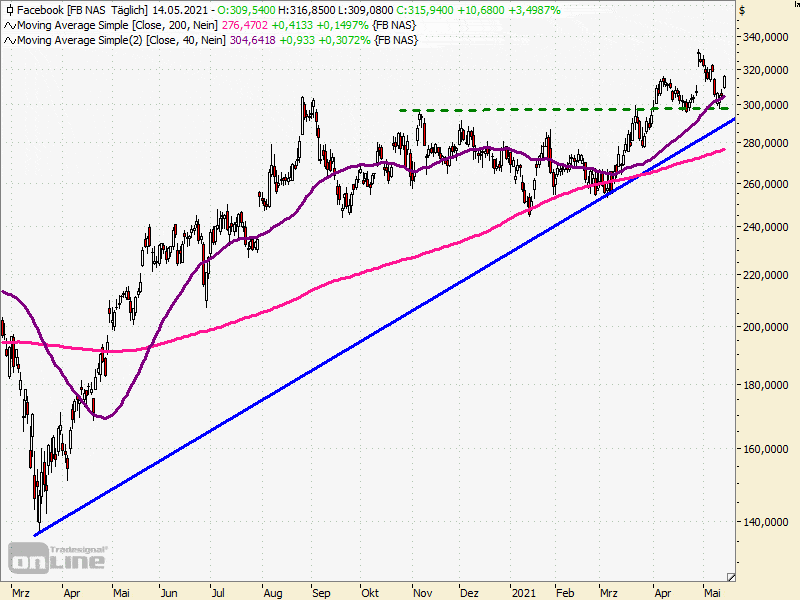Click the dollar currency symbol above price axis
This screenshot has height=600, width=800.
pyautogui.click(x=742, y=10)
